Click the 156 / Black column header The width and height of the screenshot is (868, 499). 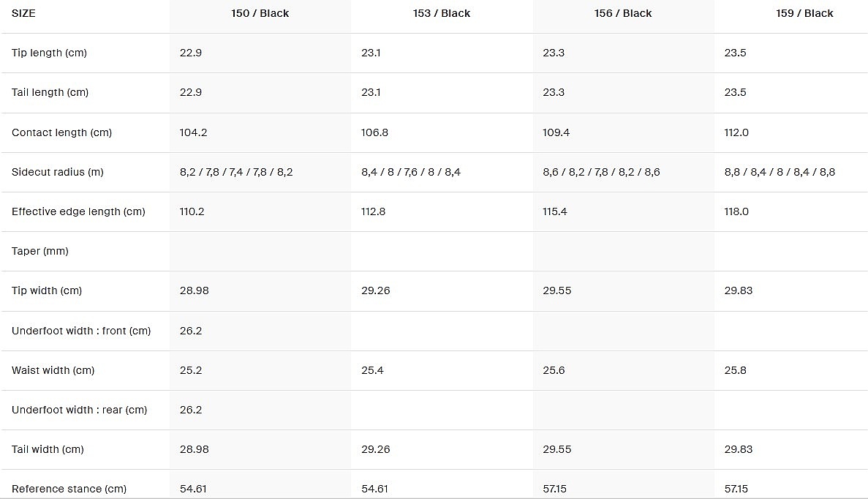coord(623,13)
